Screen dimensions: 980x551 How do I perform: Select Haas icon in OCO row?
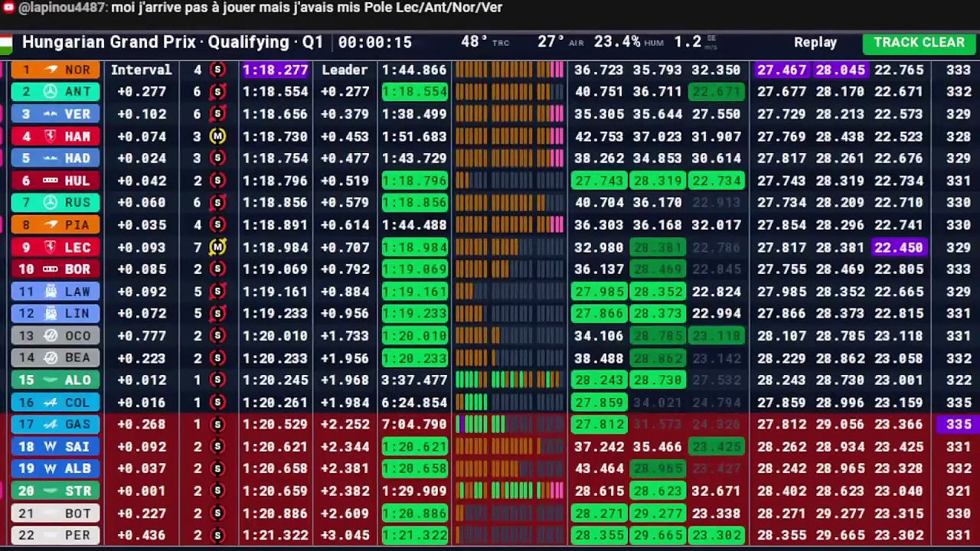(x=50, y=336)
